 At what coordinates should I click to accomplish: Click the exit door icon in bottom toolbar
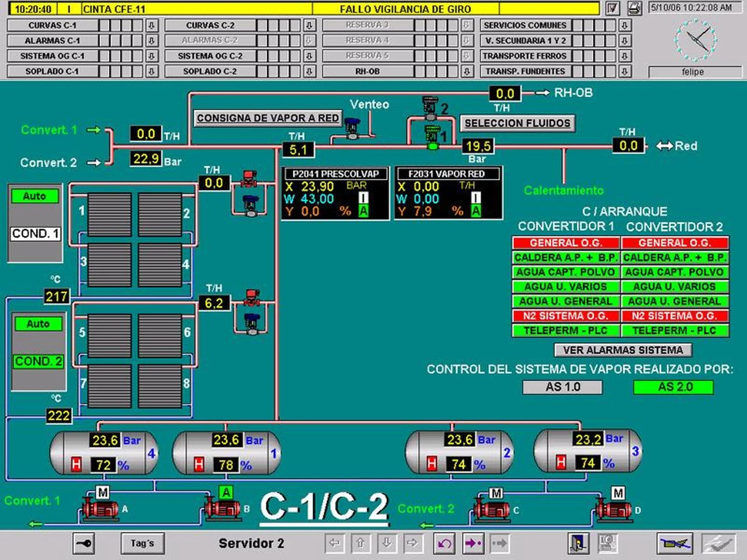coord(578,543)
